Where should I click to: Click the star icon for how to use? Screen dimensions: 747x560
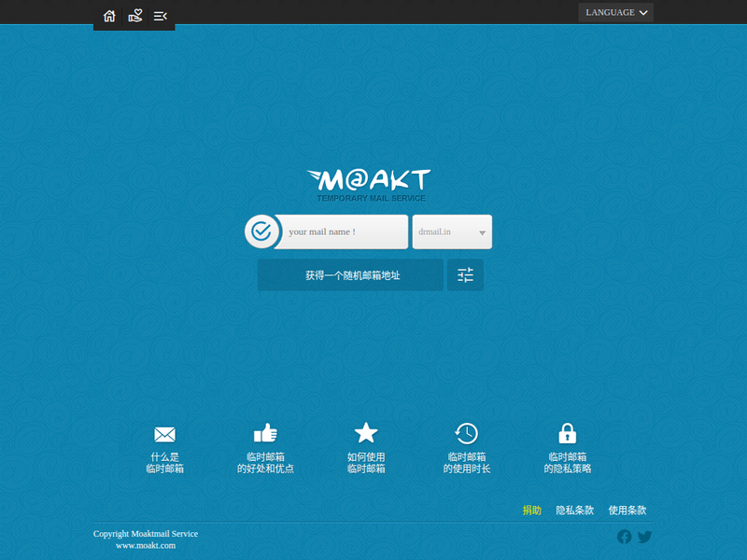pyautogui.click(x=366, y=433)
